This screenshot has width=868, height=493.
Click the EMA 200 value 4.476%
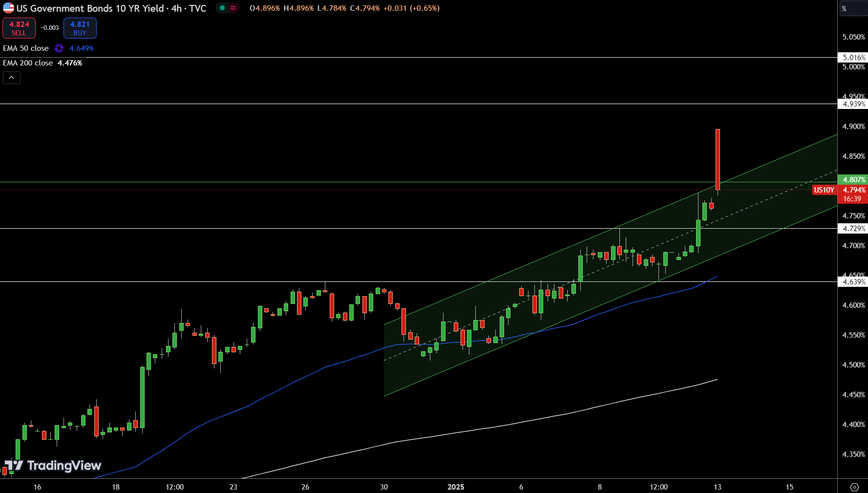pyautogui.click(x=70, y=63)
